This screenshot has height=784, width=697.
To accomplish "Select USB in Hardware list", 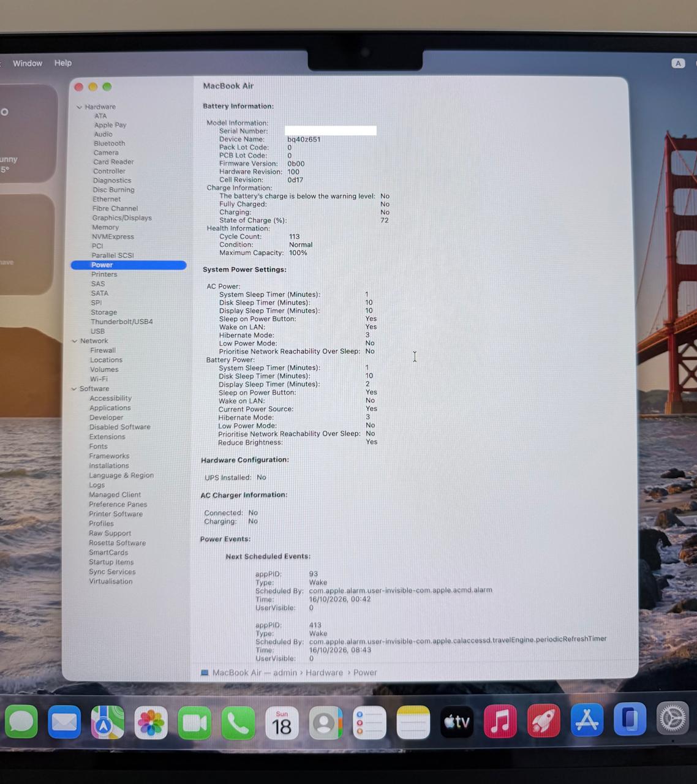I will (x=97, y=331).
